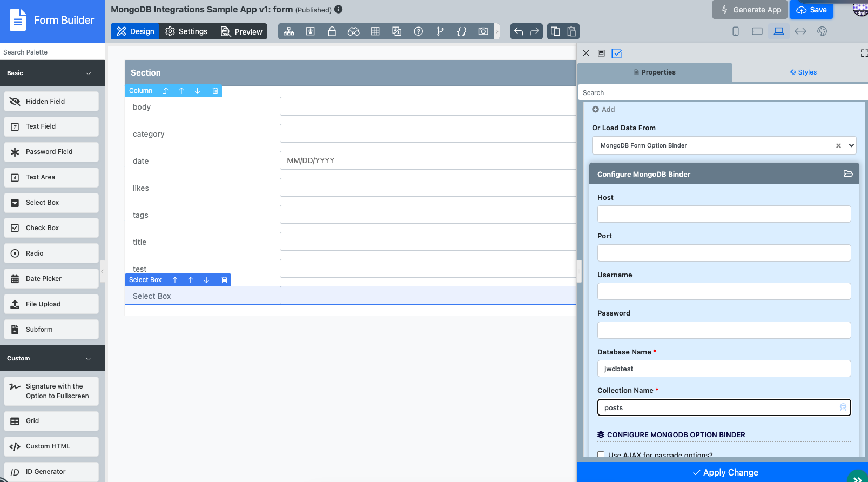Click Apply Change button

coord(725,472)
